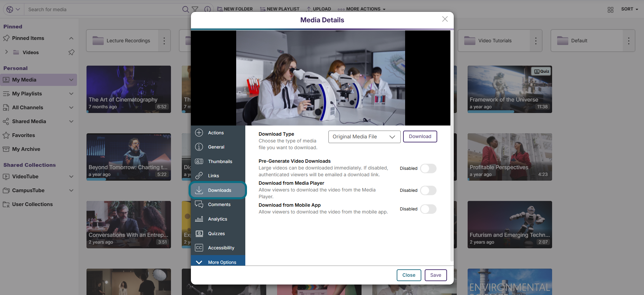Expand the VideoTube chevron
The height and width of the screenshot is (295, 644).
click(71, 177)
